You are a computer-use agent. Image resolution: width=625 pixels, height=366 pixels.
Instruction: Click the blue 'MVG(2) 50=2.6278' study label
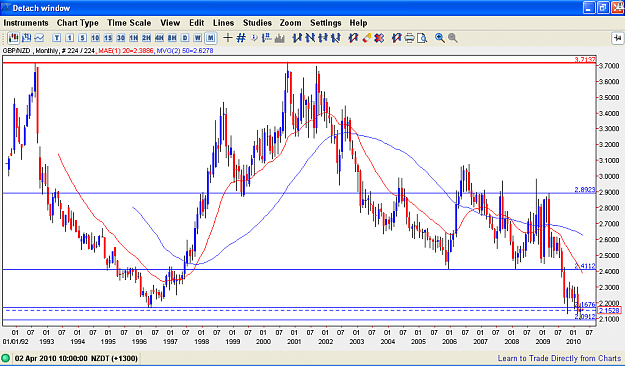(185, 51)
